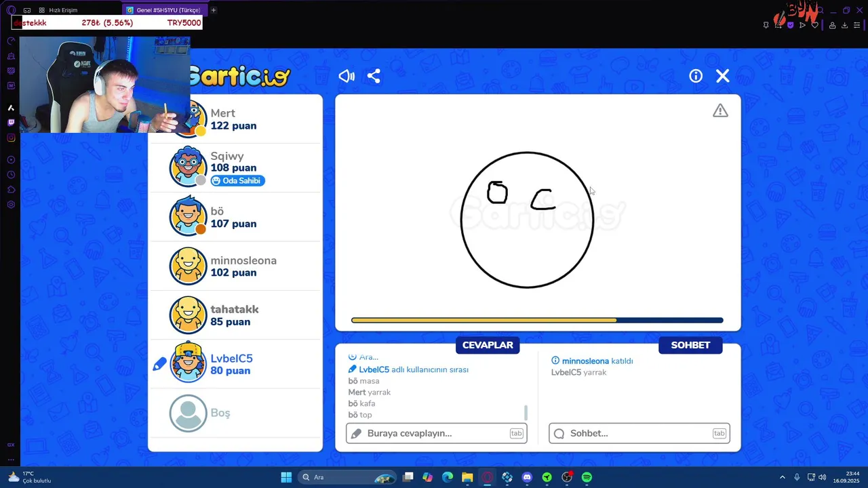Click the 'bö masa' answer line
The image size is (868, 488).
(x=363, y=382)
